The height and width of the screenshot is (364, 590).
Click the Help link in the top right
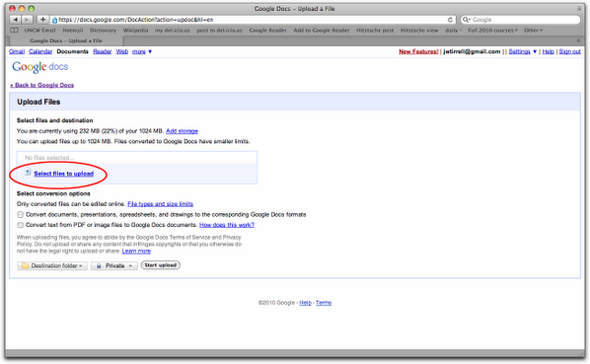pyautogui.click(x=549, y=51)
